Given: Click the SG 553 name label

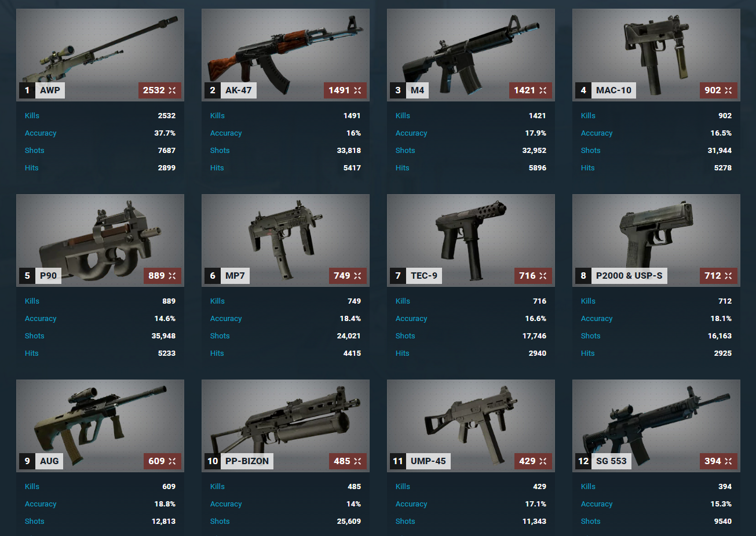Looking at the screenshot, I should [x=611, y=461].
